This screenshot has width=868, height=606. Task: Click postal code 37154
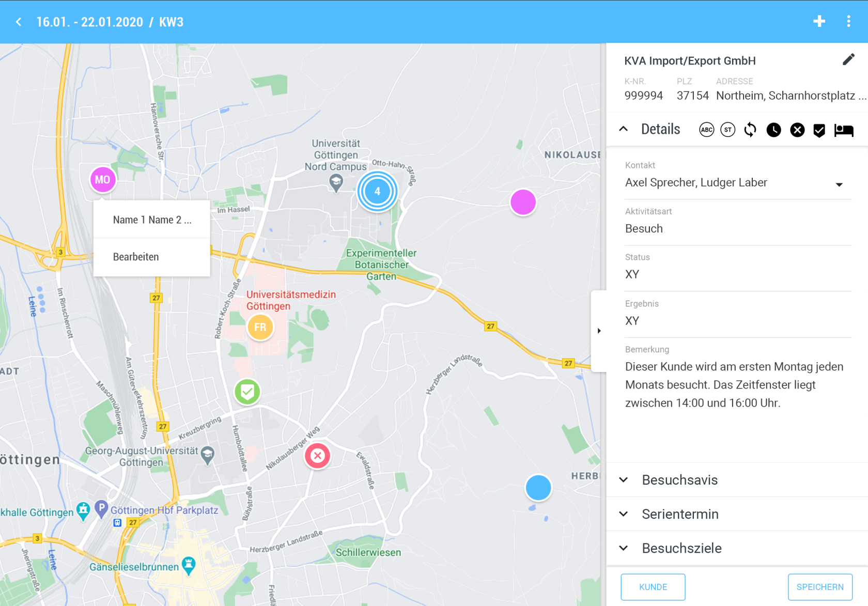click(x=693, y=96)
